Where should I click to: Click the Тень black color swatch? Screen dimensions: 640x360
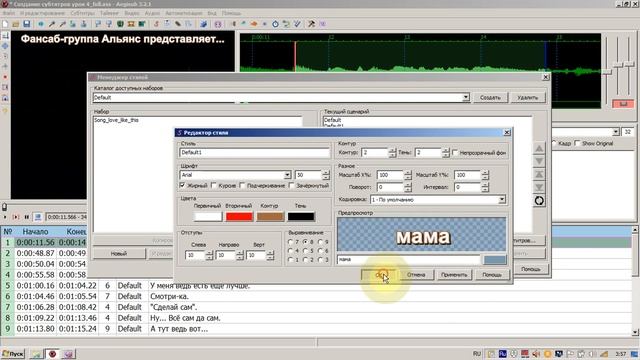pyautogui.click(x=301, y=216)
